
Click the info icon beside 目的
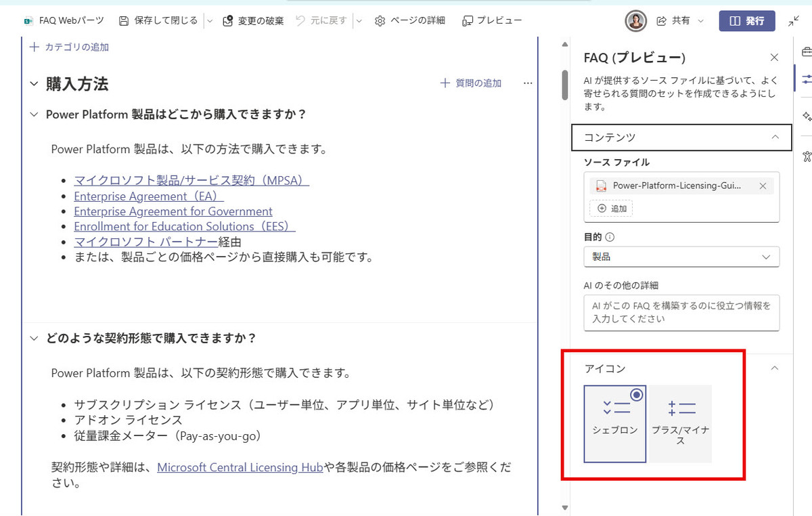click(610, 238)
